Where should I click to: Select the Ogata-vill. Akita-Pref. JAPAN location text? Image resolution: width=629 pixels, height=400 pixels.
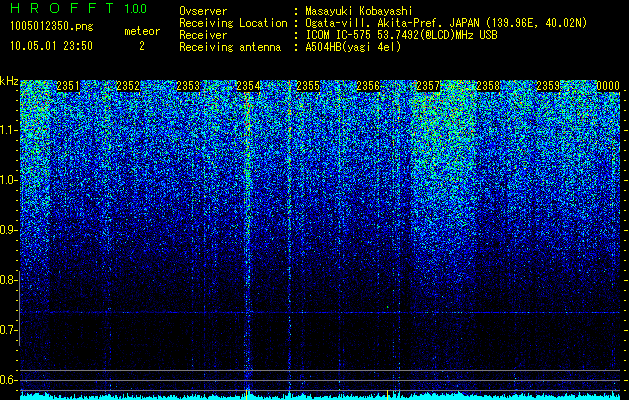[446, 23]
